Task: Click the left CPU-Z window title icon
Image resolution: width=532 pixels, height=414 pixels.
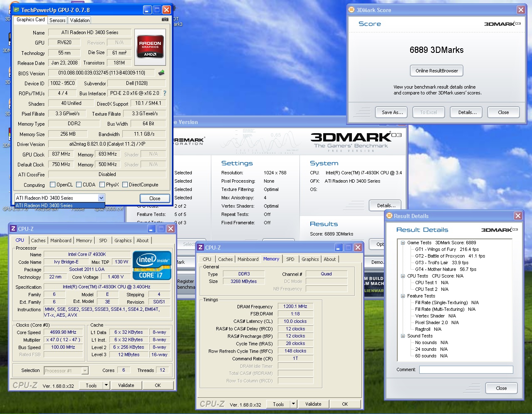Action: [x=13, y=228]
